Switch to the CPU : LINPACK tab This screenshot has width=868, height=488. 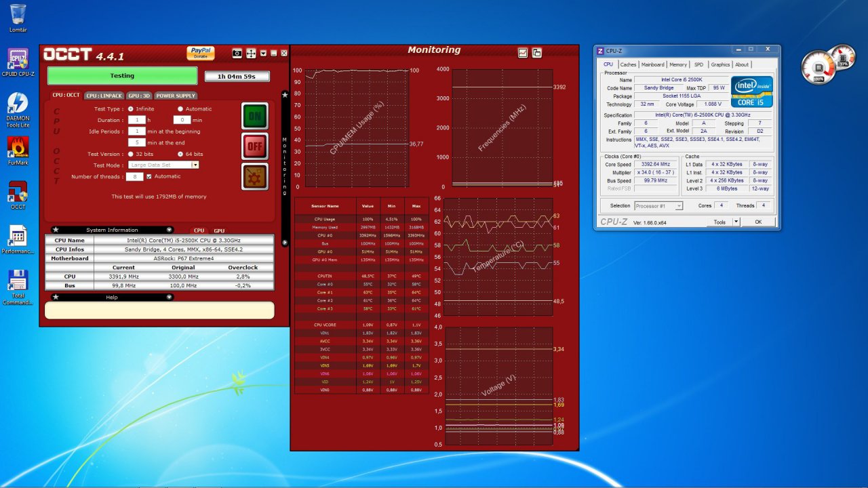pos(104,96)
